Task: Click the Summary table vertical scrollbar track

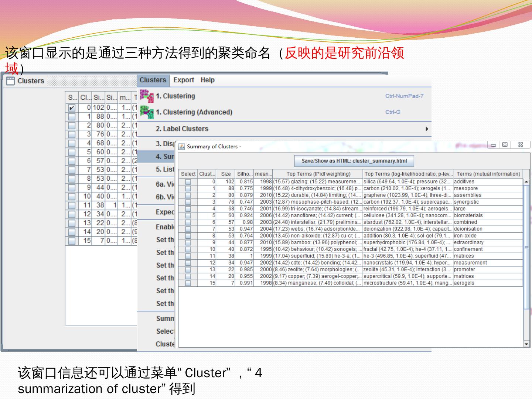Action: 526,263
